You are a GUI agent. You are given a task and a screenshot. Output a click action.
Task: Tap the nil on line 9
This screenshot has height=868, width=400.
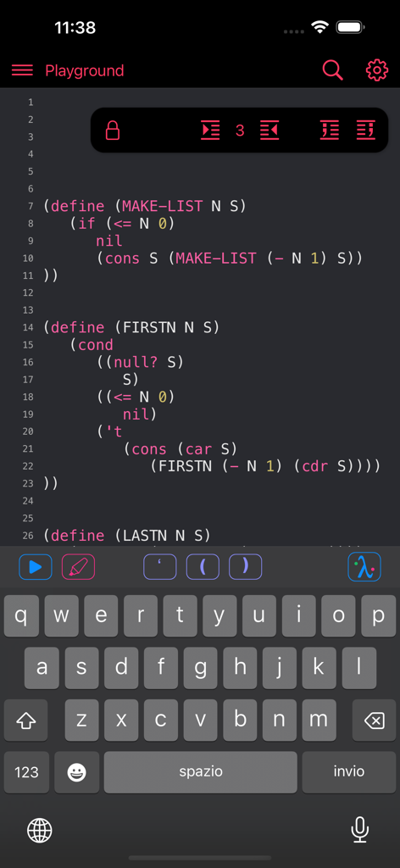tap(109, 241)
